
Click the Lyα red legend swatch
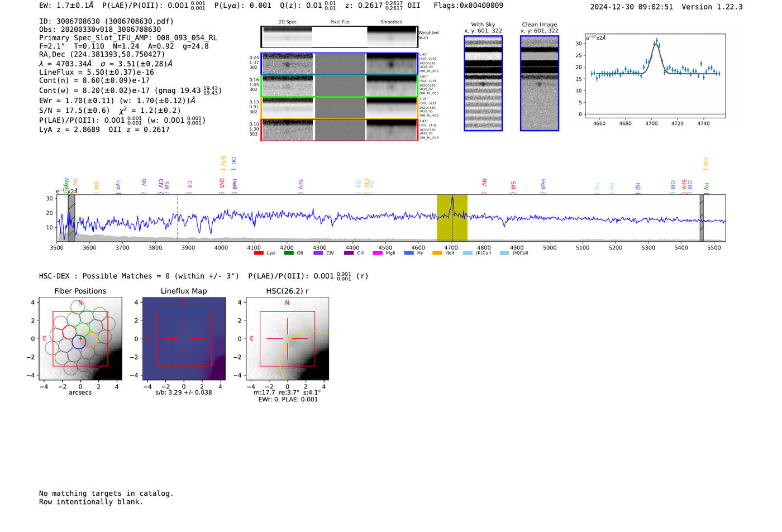258,253
